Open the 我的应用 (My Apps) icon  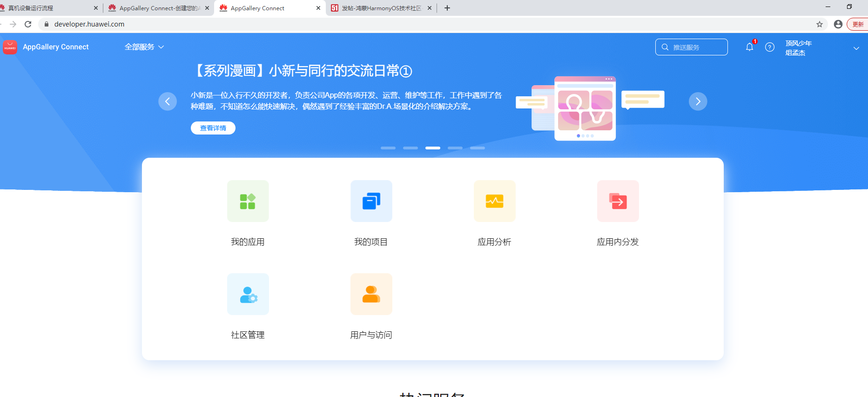tap(248, 201)
